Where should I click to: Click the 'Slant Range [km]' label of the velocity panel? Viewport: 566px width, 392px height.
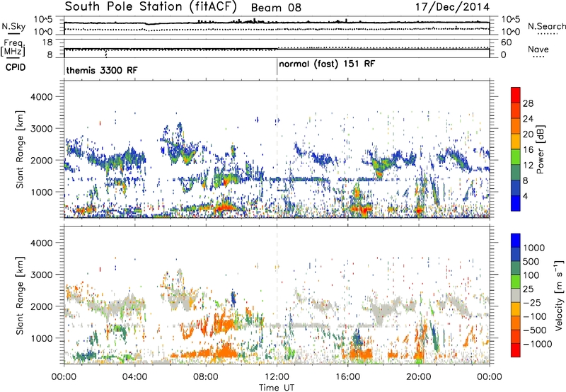[x=20, y=295]
